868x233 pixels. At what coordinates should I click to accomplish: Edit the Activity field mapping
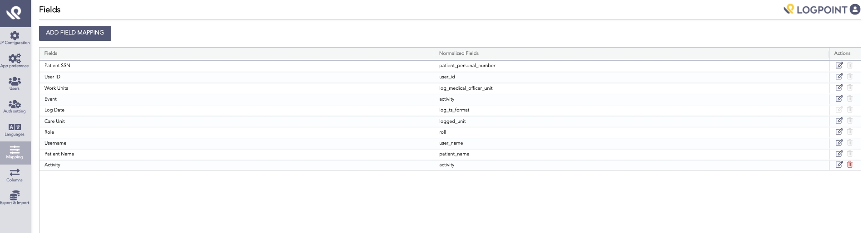click(839, 165)
